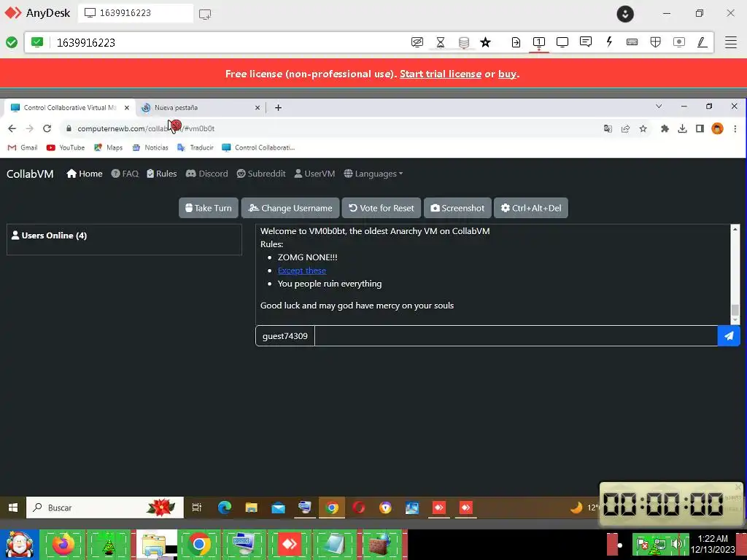Select the monitor 1 display icon in AnyDesk
Image resolution: width=747 pixels, height=560 pixels.
coord(539,42)
